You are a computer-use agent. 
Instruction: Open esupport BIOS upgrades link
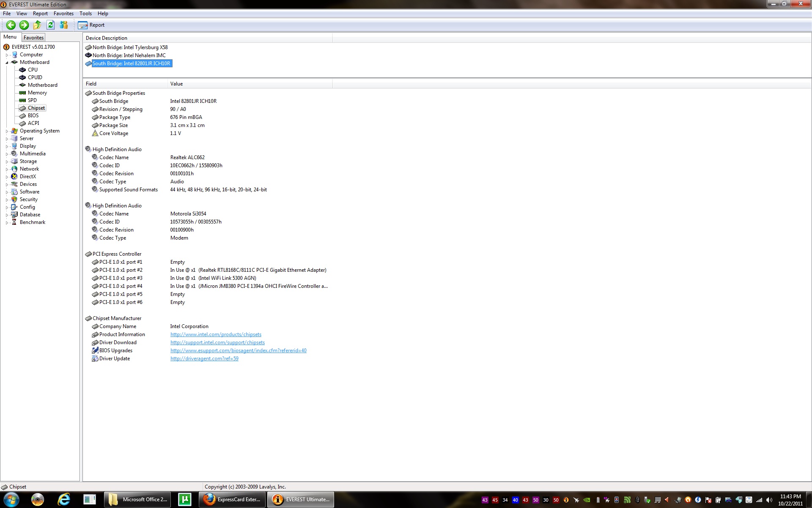coord(239,351)
